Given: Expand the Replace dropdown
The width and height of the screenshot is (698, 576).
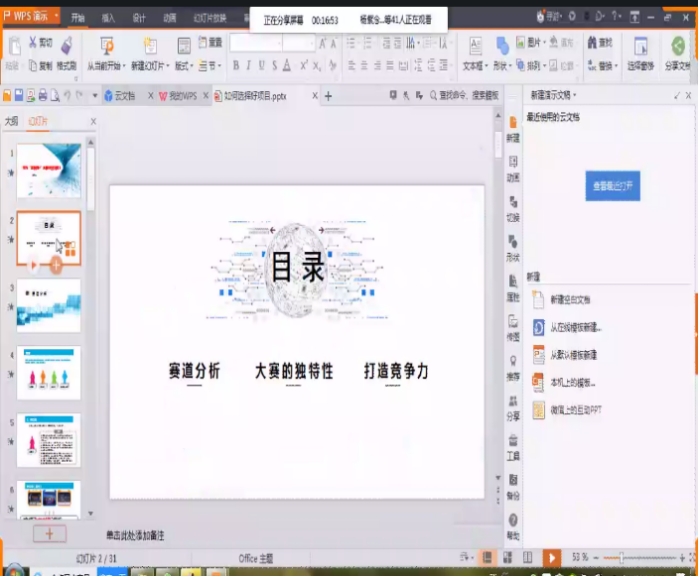Looking at the screenshot, I should pyautogui.click(x=617, y=66).
